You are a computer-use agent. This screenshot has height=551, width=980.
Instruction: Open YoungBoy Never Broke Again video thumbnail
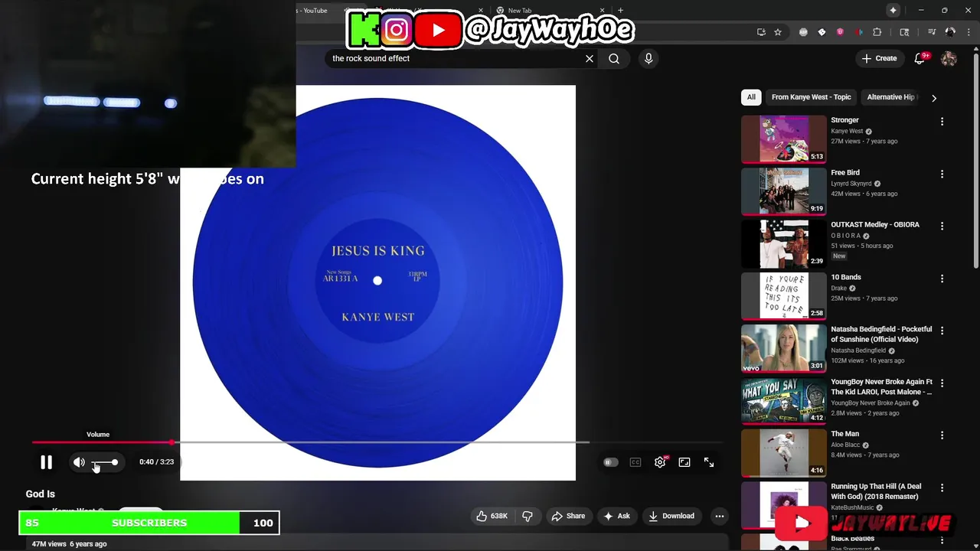click(x=784, y=400)
